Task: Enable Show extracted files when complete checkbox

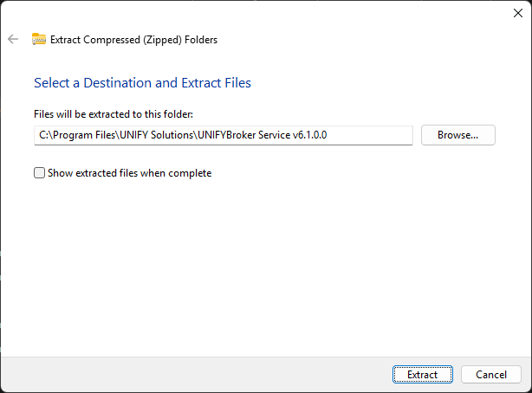Action: click(x=39, y=173)
